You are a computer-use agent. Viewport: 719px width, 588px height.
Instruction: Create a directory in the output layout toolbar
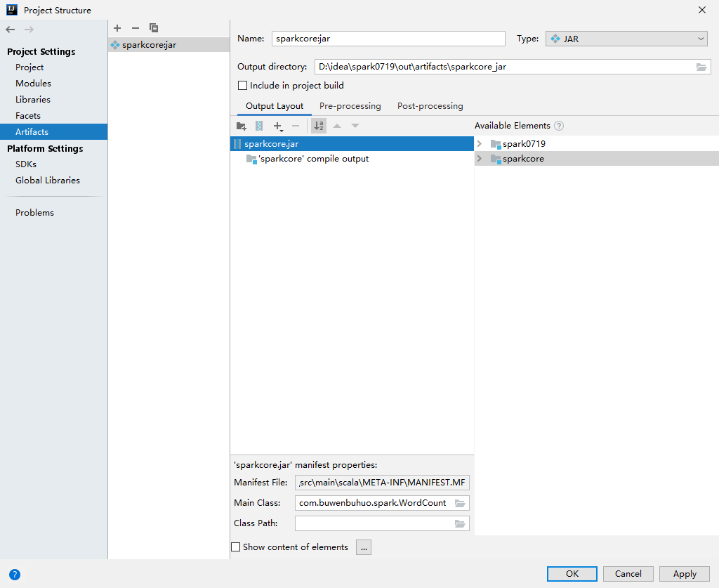[x=242, y=126]
